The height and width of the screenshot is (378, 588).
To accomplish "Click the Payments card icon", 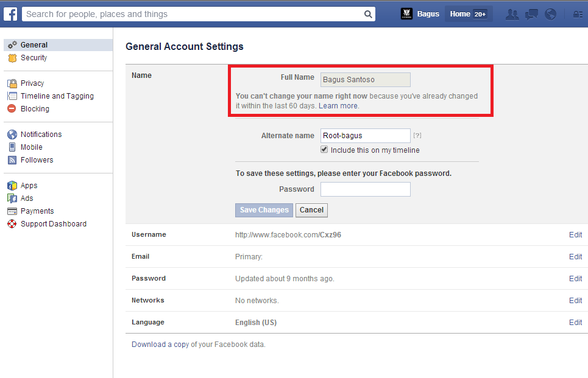I will pos(12,211).
